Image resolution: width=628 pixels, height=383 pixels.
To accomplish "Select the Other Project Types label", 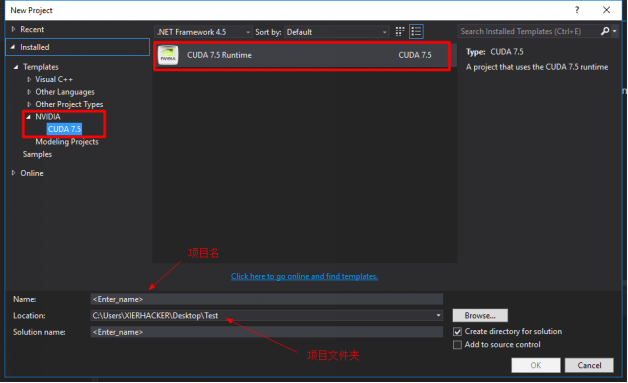I will click(x=69, y=104).
